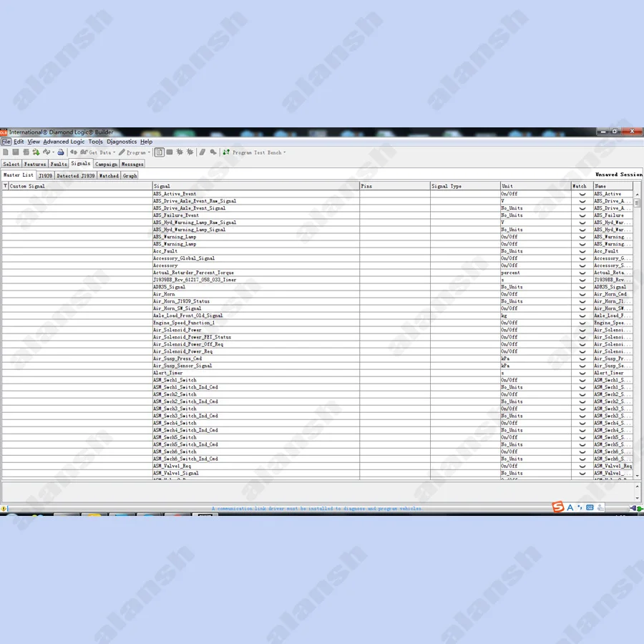Screen dimensions: 644x644
Task: Sort by the Signal column header
Action: (256, 186)
